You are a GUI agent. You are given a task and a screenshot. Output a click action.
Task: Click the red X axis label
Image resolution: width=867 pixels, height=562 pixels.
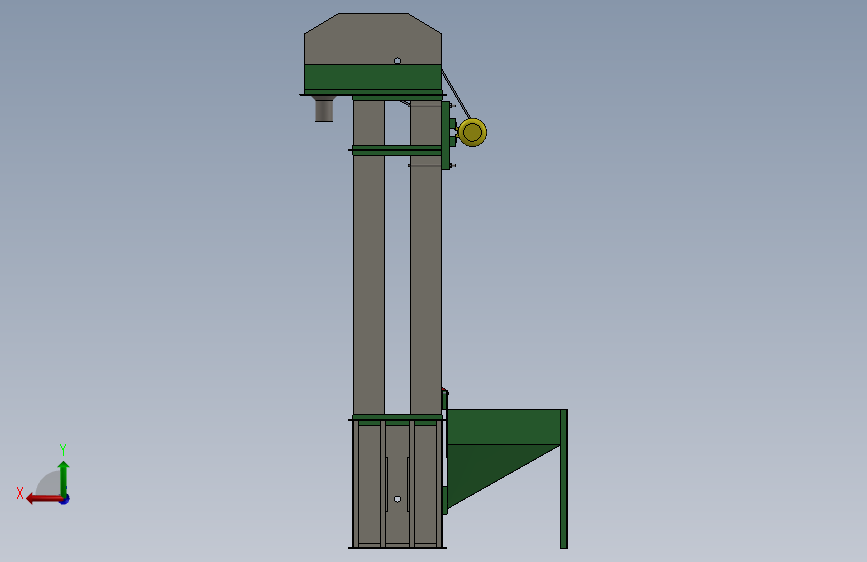click(20, 493)
